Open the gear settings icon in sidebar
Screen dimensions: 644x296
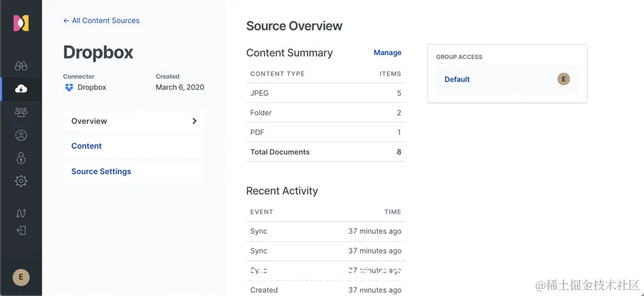click(21, 181)
